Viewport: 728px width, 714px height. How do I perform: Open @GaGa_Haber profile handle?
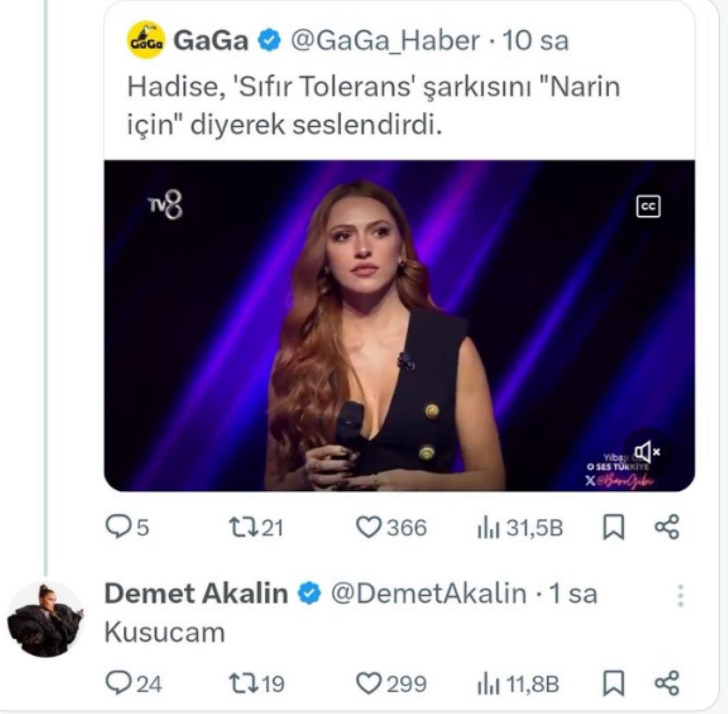point(385,41)
